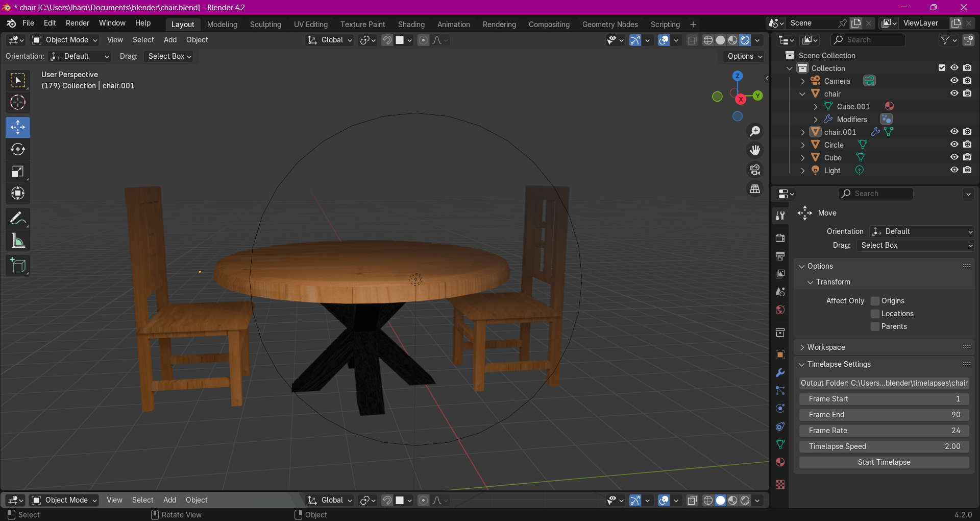Hide the Camera in the viewport
The height and width of the screenshot is (521, 980).
(x=954, y=81)
